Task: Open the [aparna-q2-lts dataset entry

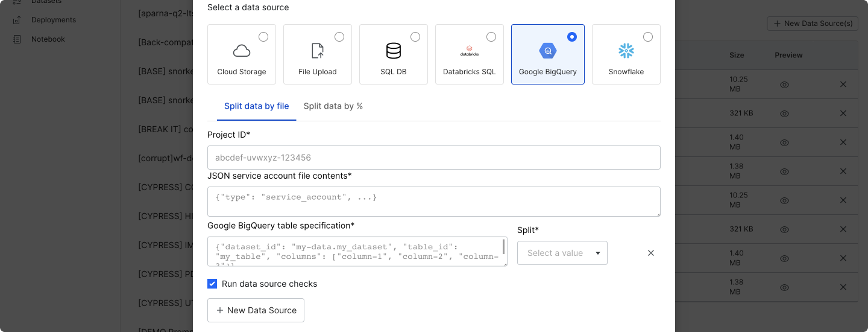Action: [x=166, y=13]
